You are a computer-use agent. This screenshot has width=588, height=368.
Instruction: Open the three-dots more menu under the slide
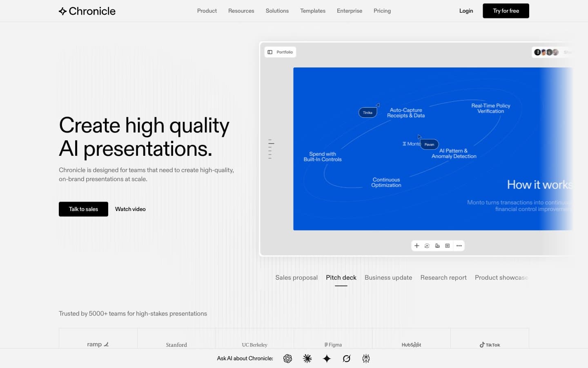click(x=459, y=246)
